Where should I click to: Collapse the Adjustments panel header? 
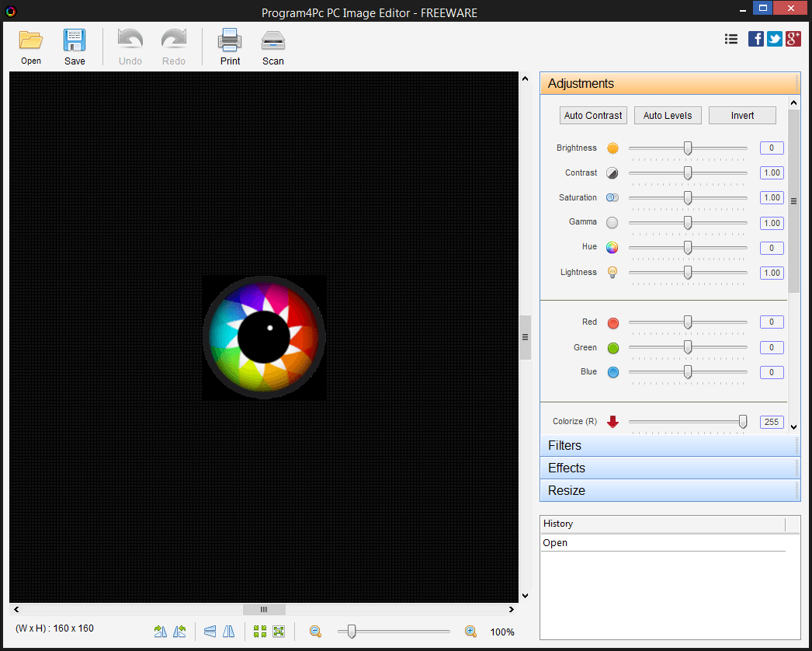pos(670,83)
